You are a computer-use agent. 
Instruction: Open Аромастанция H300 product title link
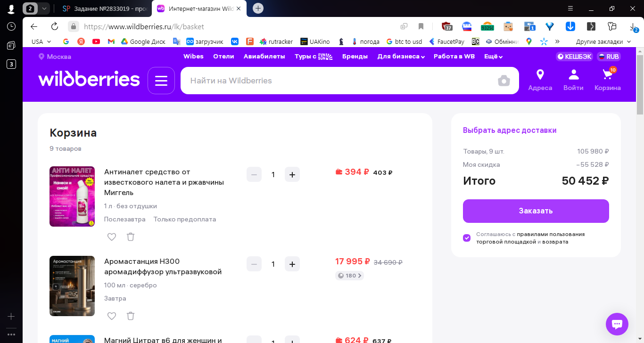coord(163,267)
